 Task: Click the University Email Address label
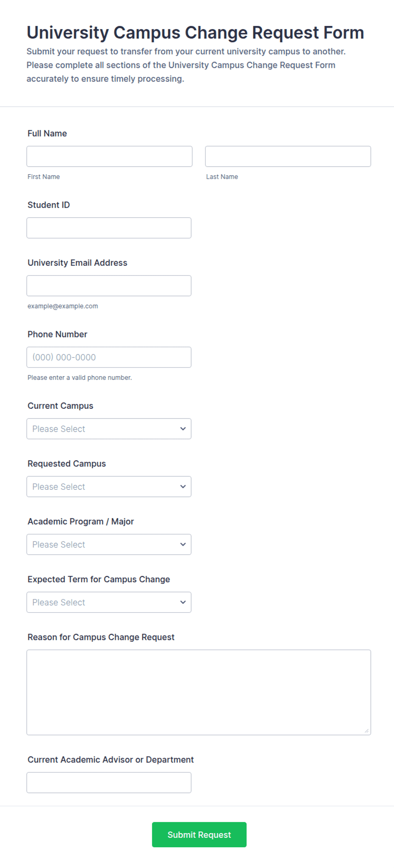tap(77, 263)
